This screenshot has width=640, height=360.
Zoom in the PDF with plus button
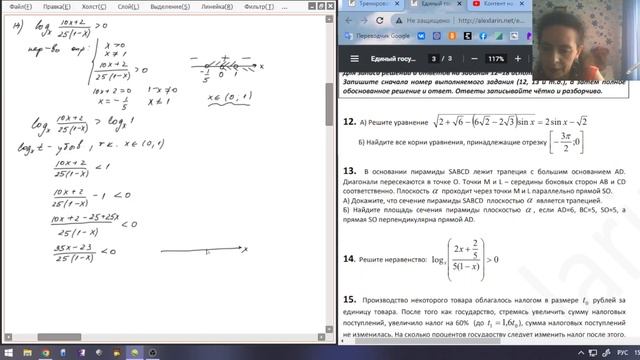(x=518, y=59)
